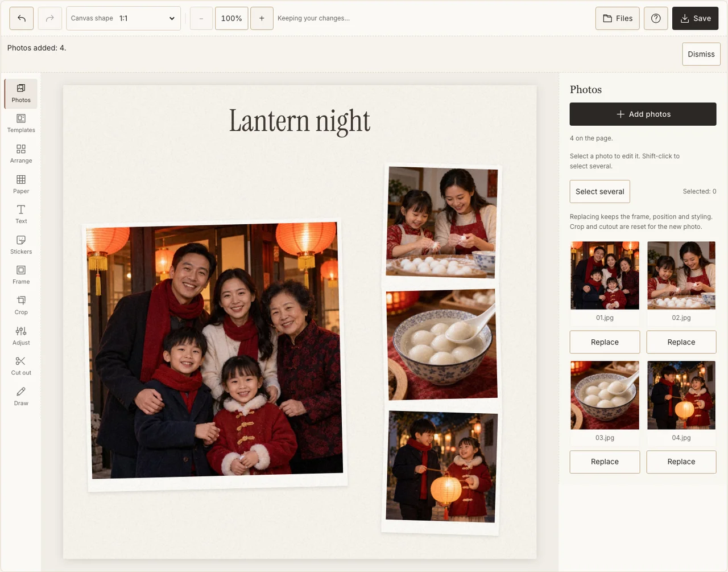This screenshot has width=728, height=572.
Task: Open the Photos tool in sidebar
Action: pyautogui.click(x=21, y=93)
